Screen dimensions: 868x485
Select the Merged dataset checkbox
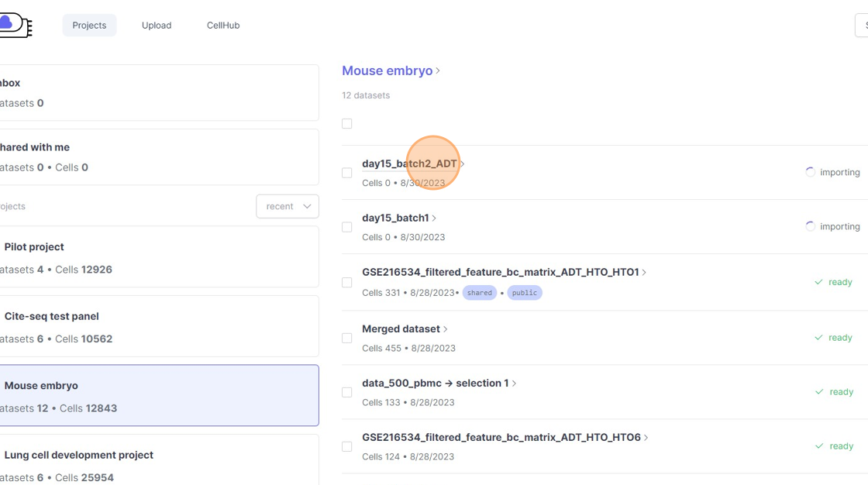346,339
